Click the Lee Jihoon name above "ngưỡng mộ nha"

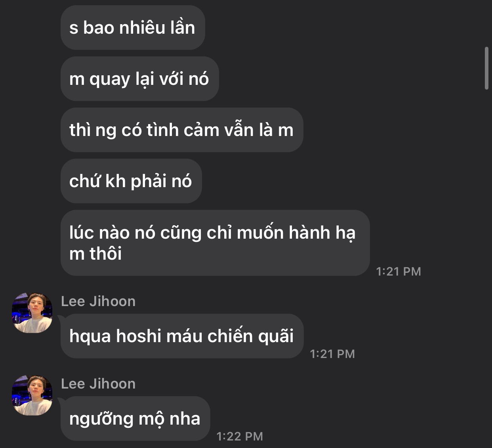[x=98, y=384]
